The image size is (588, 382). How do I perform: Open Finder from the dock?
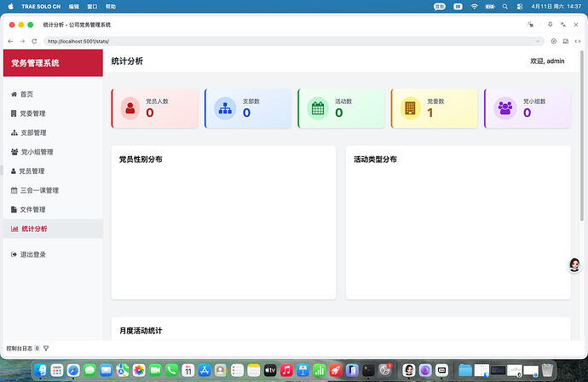click(x=41, y=370)
